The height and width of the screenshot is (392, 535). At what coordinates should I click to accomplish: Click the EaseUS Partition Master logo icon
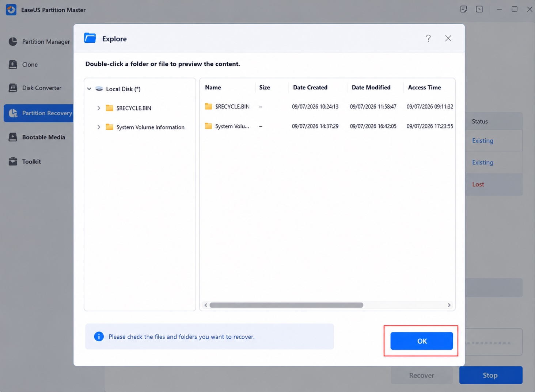pos(11,10)
